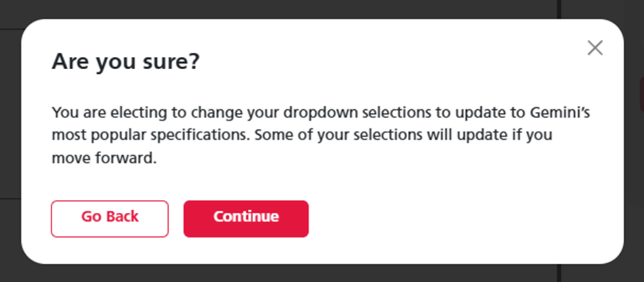This screenshot has height=282, width=644.
Task: Click the 'Are you sure?' heading
Action: click(x=126, y=62)
